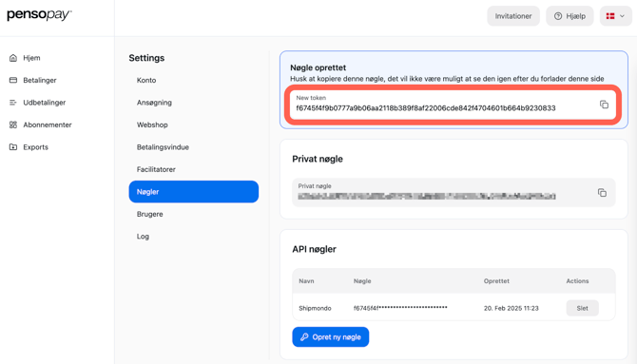Screen dimensions: 637x364
Task: Click the Nøgle oprettet heading
Action: coord(318,67)
